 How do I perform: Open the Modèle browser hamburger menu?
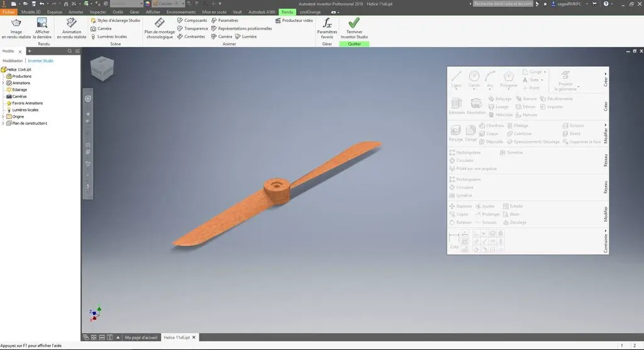point(77,51)
